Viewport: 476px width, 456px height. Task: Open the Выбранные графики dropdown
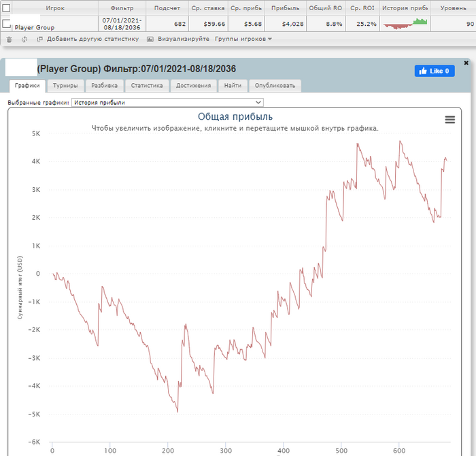pos(167,102)
